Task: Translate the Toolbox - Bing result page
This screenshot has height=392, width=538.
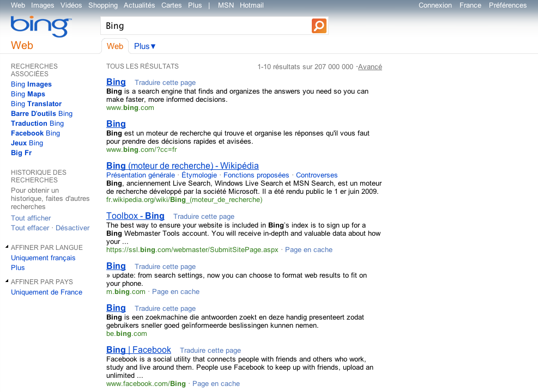Action: (204, 217)
